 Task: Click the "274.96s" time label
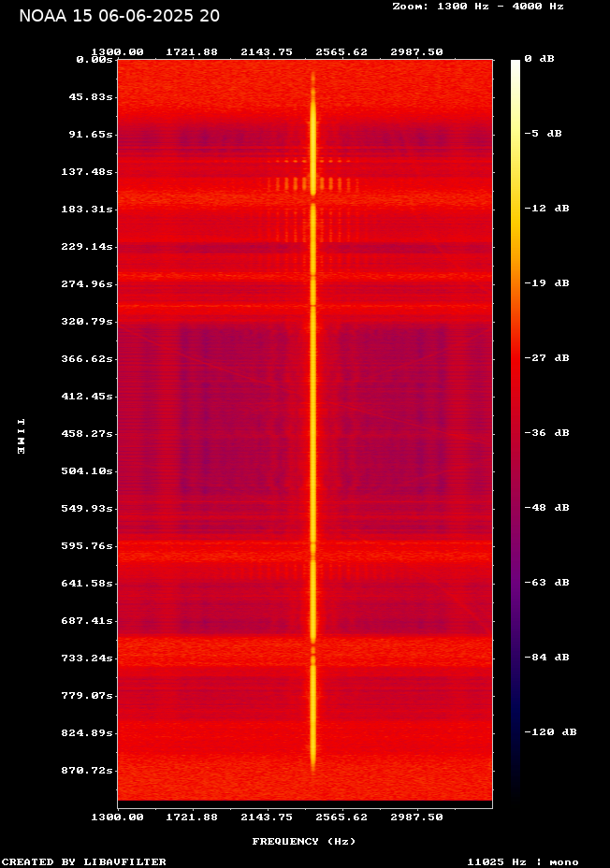point(87,284)
